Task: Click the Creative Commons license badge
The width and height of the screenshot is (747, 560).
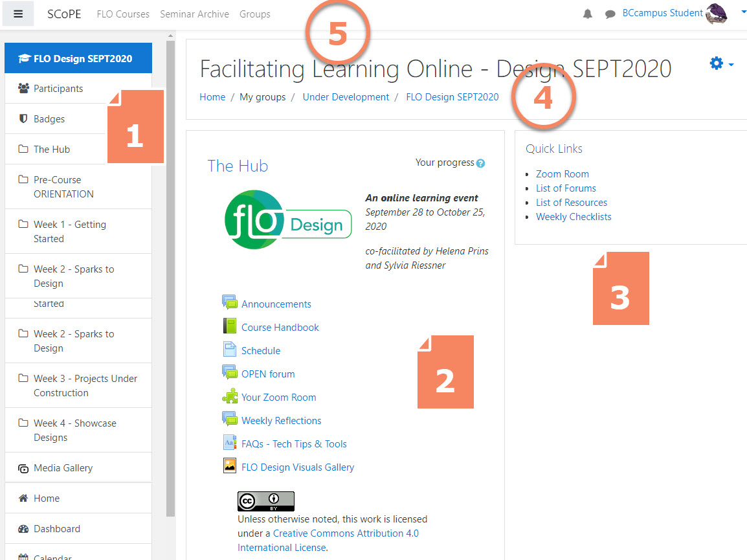Action: [x=265, y=502]
